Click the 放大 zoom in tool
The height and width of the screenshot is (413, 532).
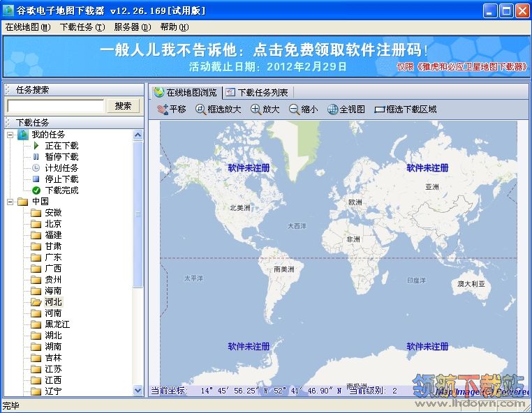coord(265,110)
